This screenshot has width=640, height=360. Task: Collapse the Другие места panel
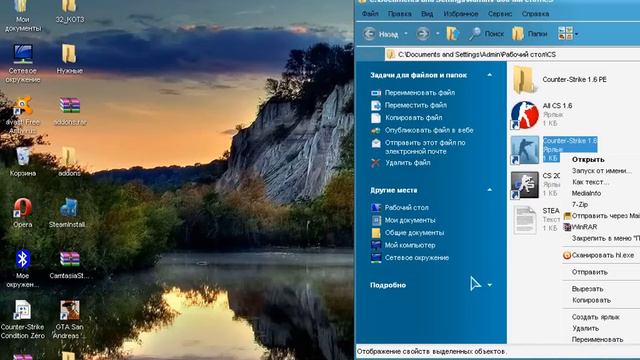[x=489, y=190]
